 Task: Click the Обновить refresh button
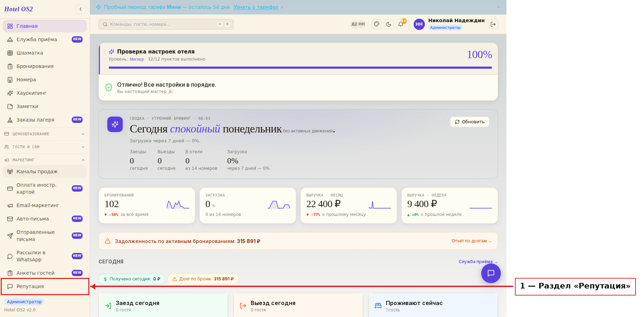pyautogui.click(x=470, y=122)
